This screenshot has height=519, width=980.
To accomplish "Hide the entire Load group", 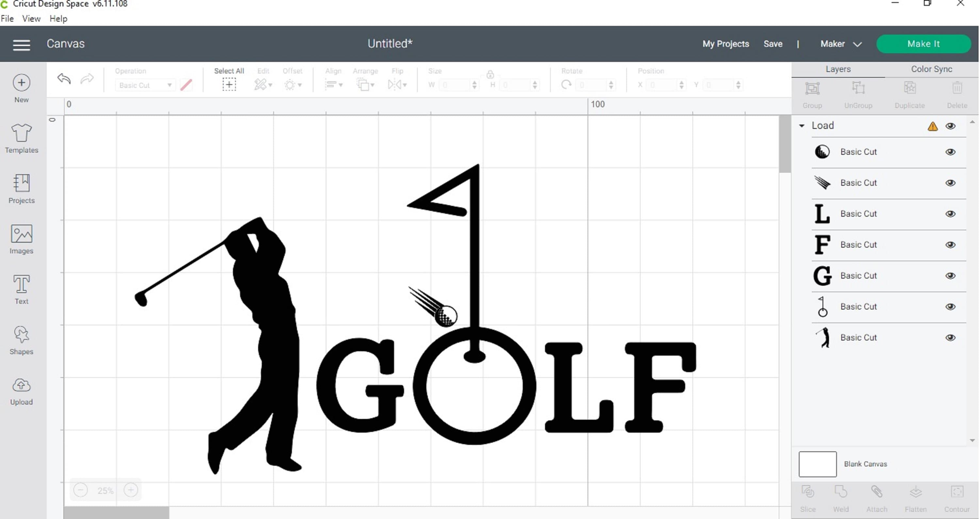I will point(950,126).
